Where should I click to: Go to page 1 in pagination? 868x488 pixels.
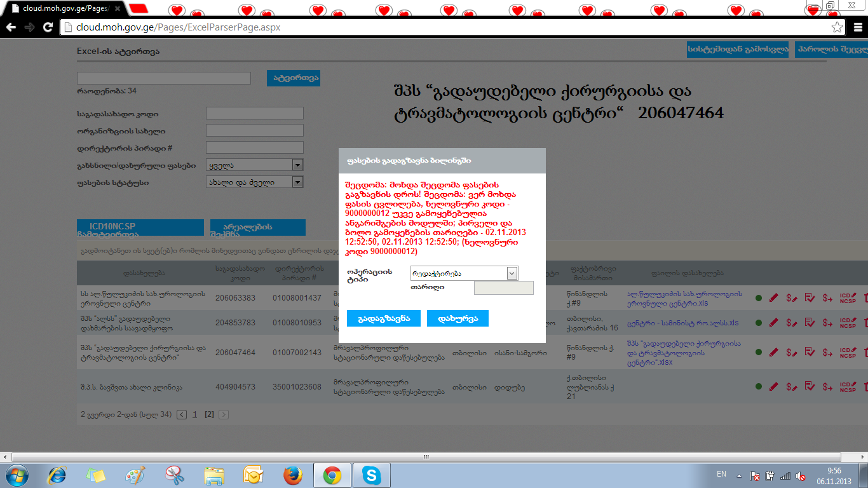click(x=195, y=414)
